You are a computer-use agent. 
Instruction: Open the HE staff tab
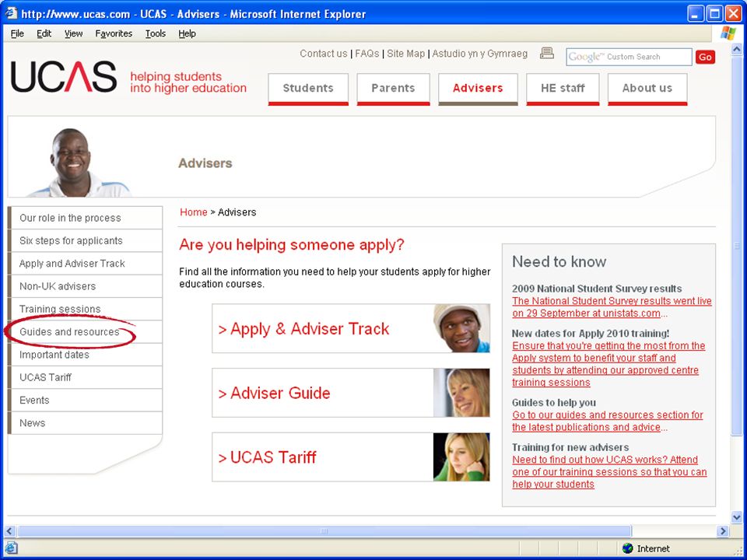(563, 89)
